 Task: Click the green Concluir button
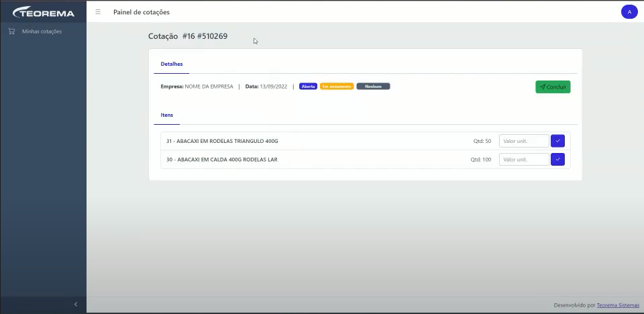(553, 87)
